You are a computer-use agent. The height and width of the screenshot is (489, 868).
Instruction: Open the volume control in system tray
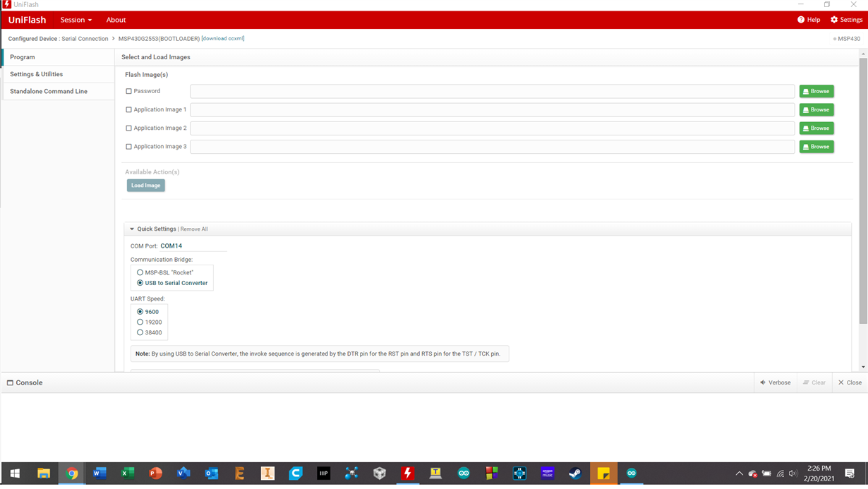coord(793,473)
